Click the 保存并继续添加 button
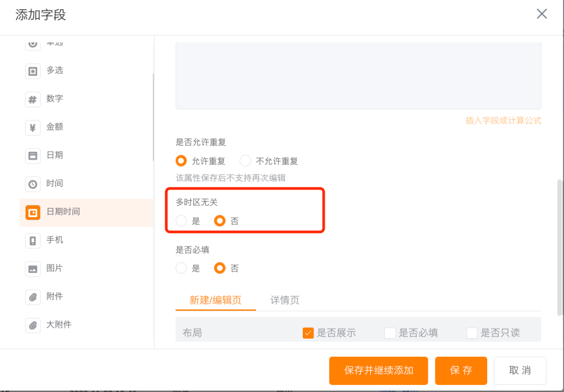This screenshot has height=392, width=564. (378, 370)
